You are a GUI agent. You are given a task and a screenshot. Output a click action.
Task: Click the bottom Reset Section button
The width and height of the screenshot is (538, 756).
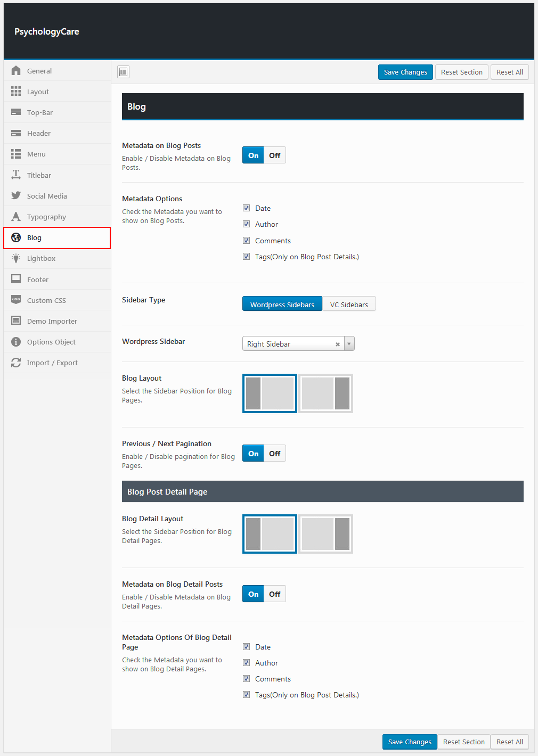click(x=463, y=742)
